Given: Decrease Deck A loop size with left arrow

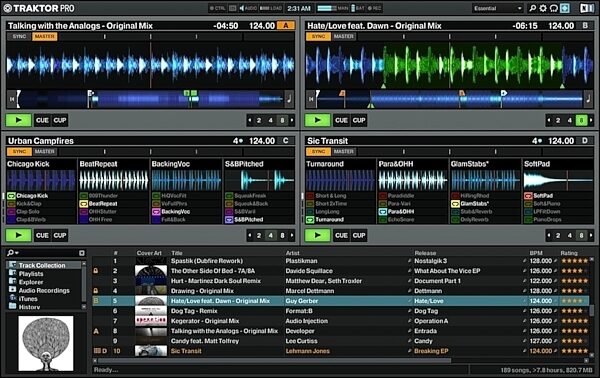Looking at the screenshot, I should tap(250, 121).
